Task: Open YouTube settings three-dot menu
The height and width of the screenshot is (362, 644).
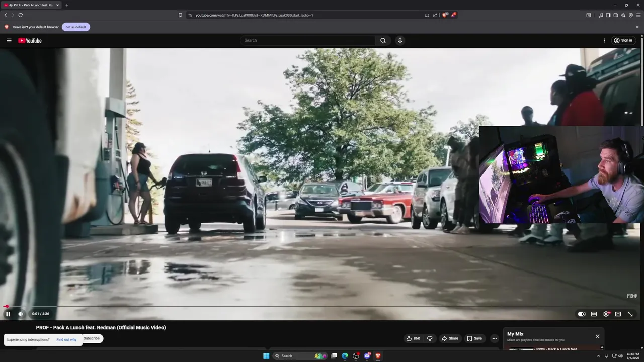Action: (604, 40)
